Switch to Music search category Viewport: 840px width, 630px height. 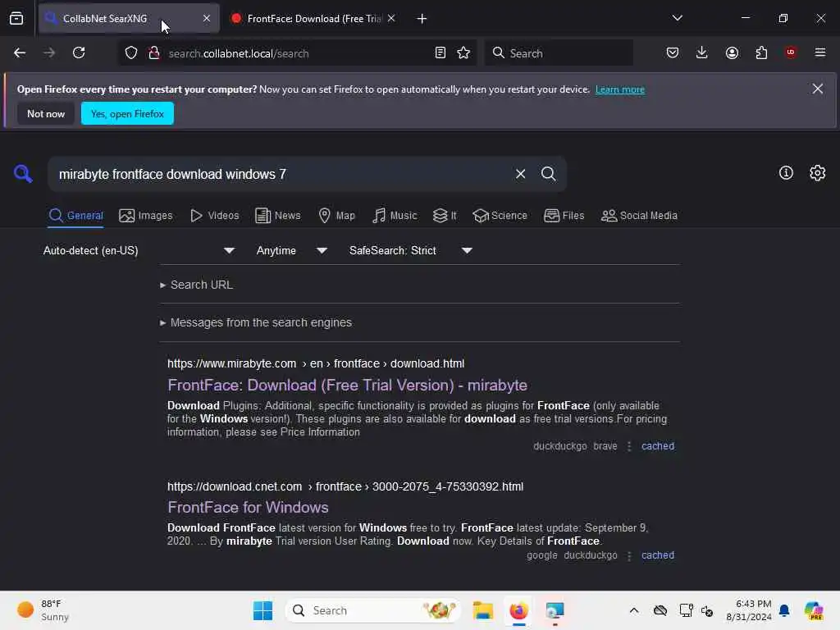pos(395,216)
